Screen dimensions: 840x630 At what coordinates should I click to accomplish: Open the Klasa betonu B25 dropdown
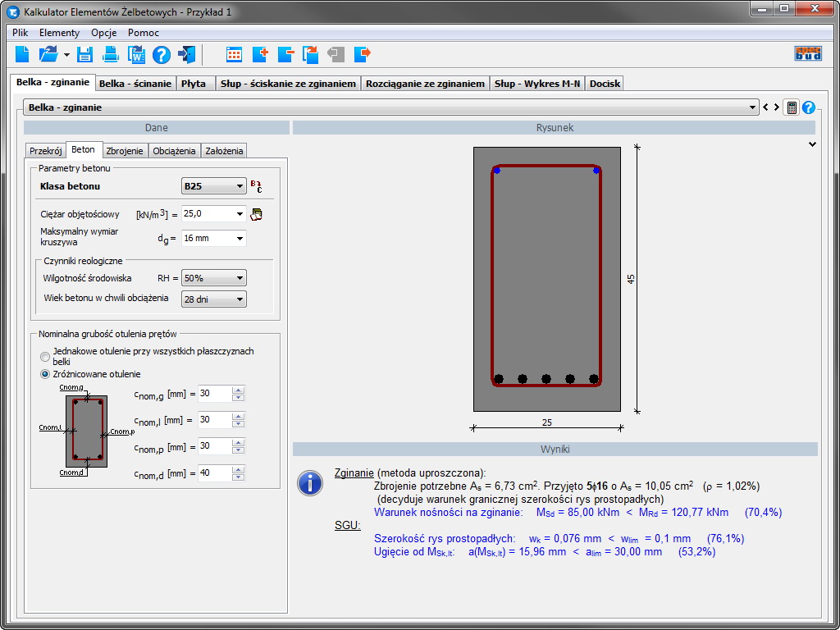point(213,186)
